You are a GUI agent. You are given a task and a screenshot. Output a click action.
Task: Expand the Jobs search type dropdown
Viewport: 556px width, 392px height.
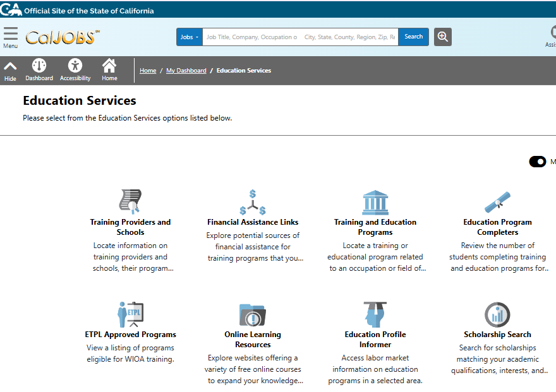(189, 37)
